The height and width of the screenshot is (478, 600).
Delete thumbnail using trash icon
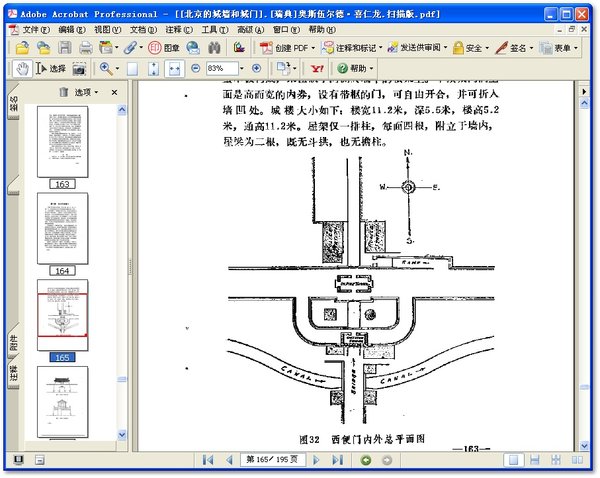coord(63,92)
